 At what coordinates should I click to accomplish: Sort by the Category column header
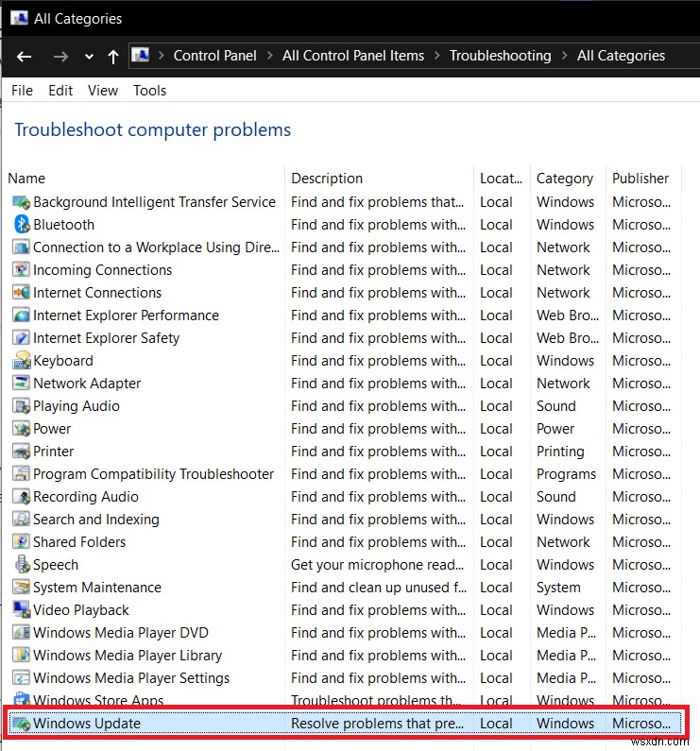point(564,179)
